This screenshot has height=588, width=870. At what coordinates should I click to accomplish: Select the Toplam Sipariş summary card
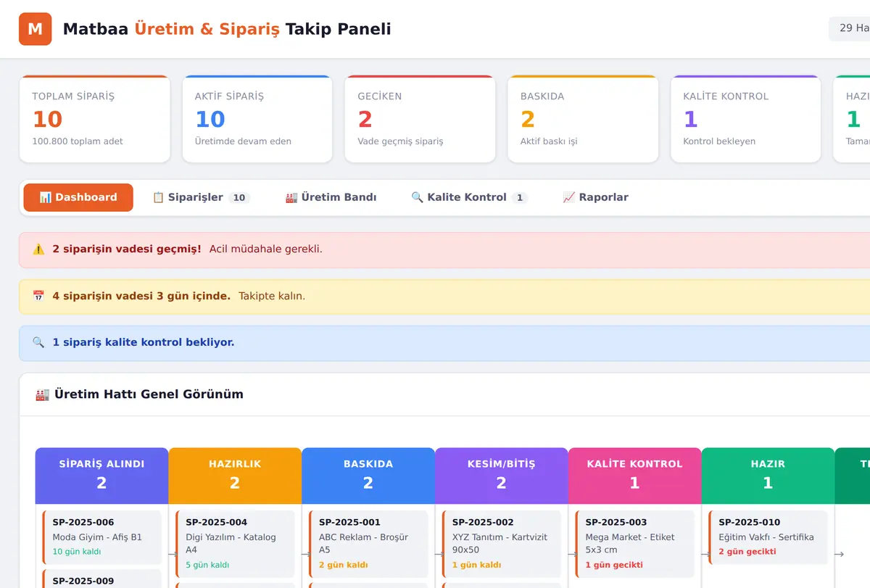click(94, 119)
